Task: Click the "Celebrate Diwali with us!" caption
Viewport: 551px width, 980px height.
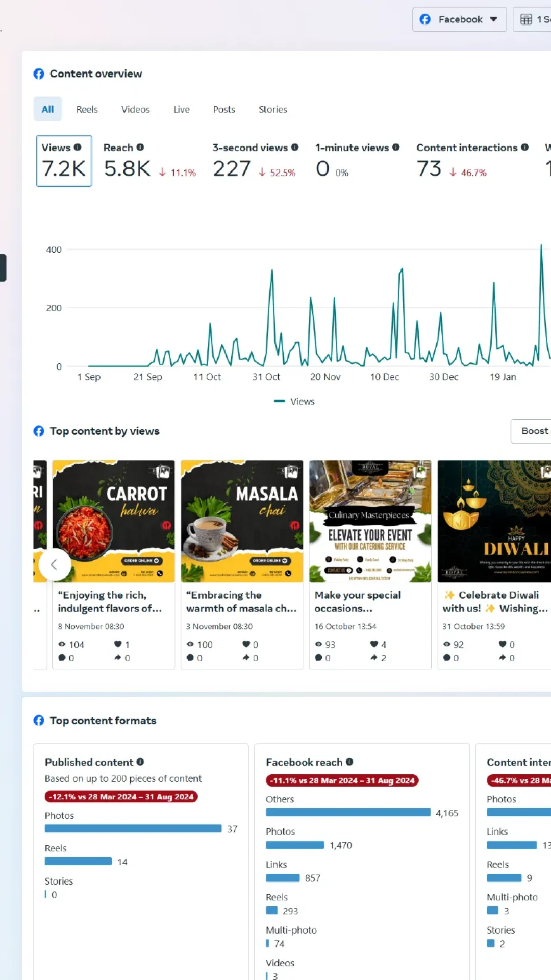Action: 495,602
